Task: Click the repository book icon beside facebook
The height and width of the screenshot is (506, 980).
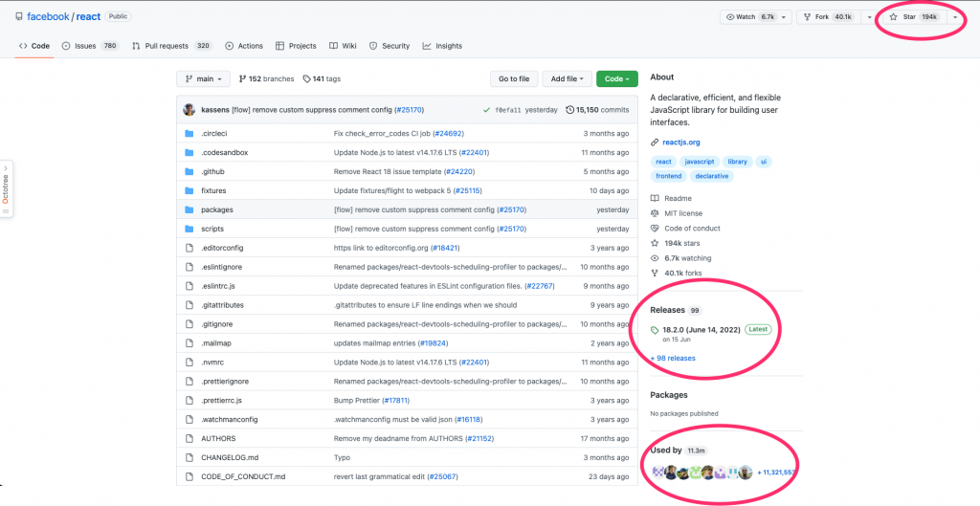Action: (x=19, y=17)
